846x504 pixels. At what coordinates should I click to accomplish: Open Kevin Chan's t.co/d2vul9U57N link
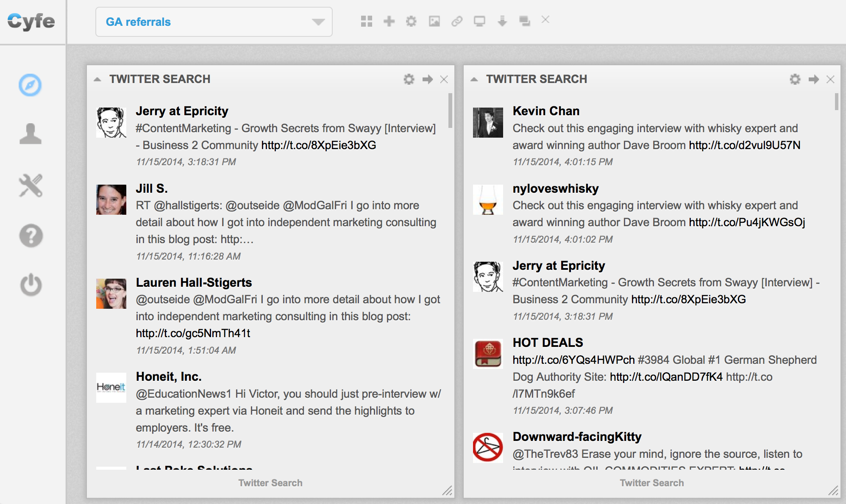point(744,145)
